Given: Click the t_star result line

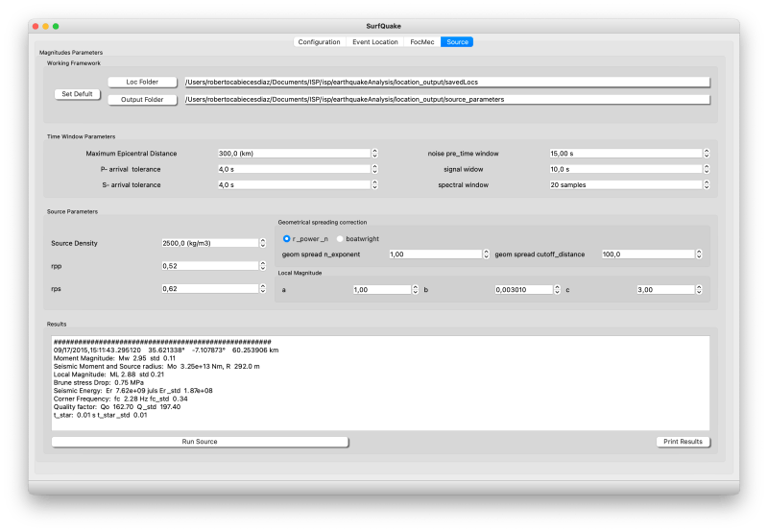Looking at the screenshot, I should (100, 415).
